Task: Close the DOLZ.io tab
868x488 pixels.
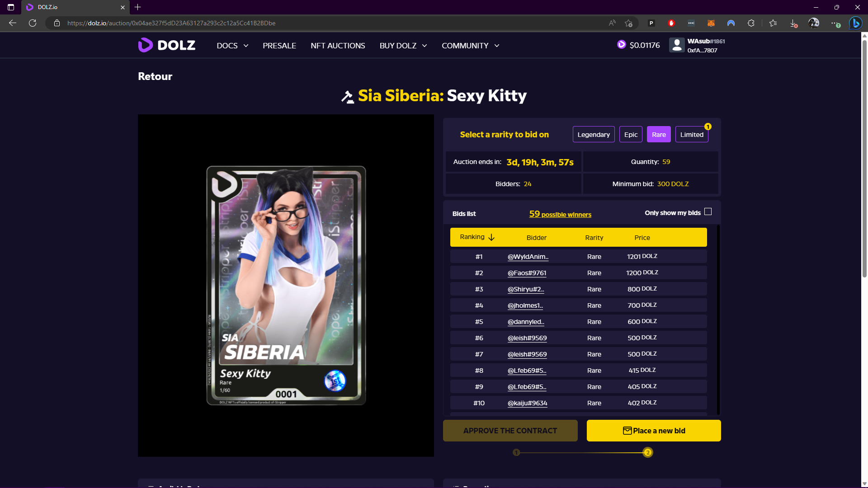Action: coord(123,7)
